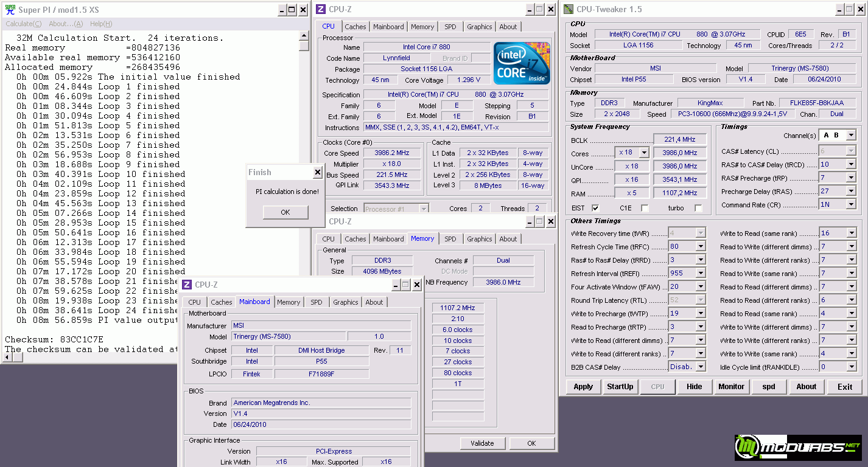Open the Read to Precharge (tRTP) dropdown

701,327
